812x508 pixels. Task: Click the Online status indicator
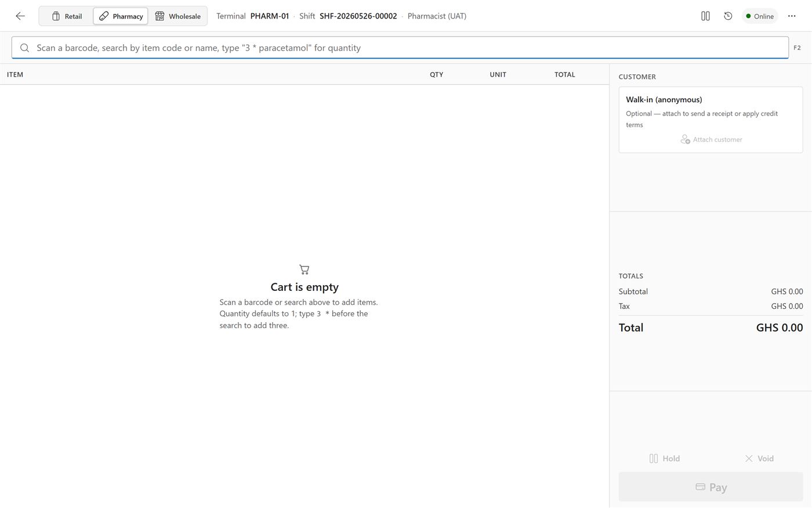click(x=760, y=16)
